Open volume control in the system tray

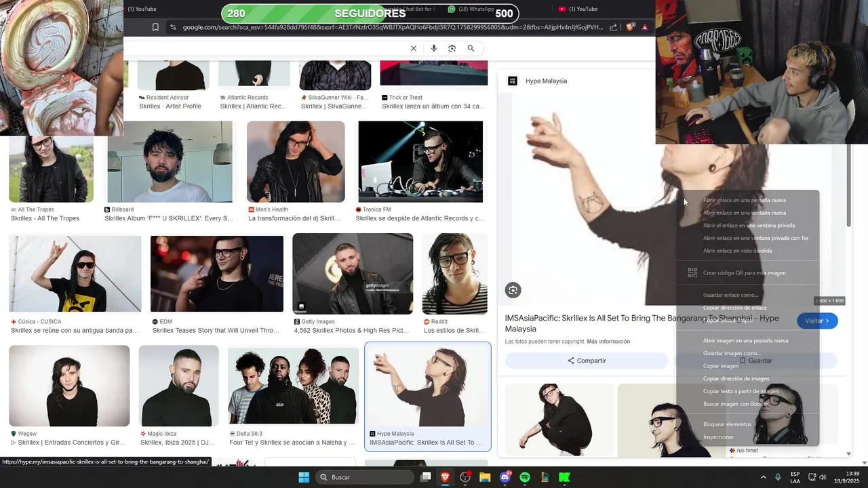[x=823, y=477]
